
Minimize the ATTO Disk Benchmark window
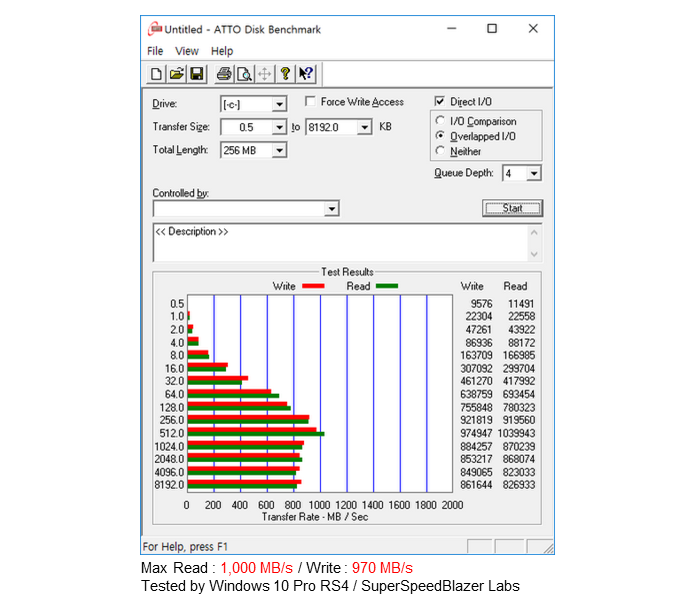(x=452, y=29)
